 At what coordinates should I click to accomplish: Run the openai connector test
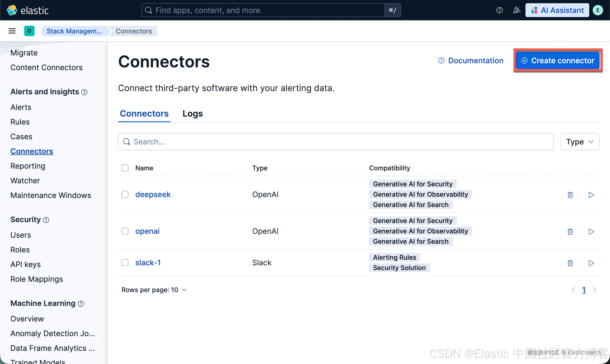coord(591,231)
